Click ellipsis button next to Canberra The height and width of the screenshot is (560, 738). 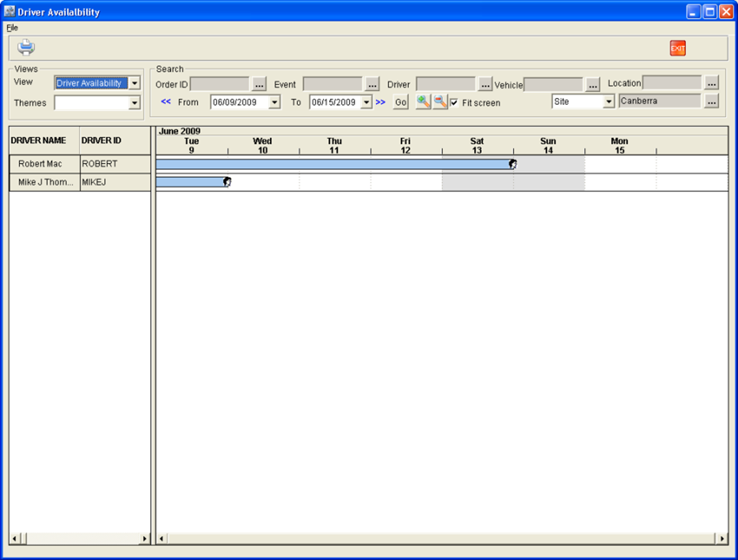pyautogui.click(x=712, y=101)
